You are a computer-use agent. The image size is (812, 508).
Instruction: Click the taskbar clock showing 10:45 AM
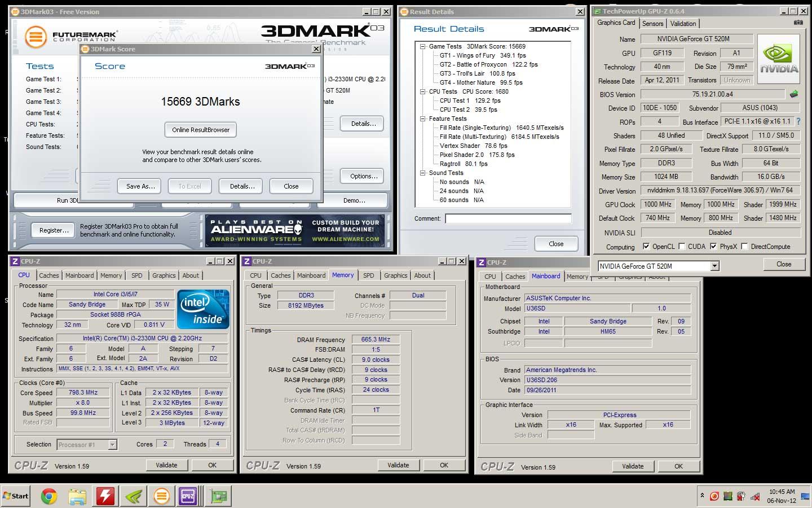tap(782, 496)
